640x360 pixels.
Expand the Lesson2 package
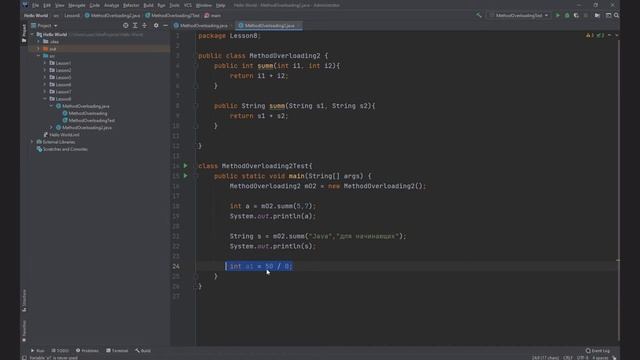pos(45,70)
